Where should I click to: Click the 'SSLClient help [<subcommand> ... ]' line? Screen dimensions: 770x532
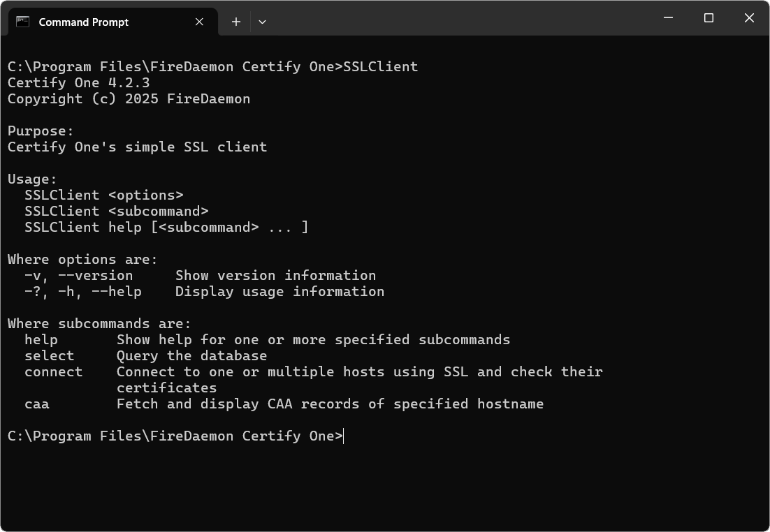point(166,227)
